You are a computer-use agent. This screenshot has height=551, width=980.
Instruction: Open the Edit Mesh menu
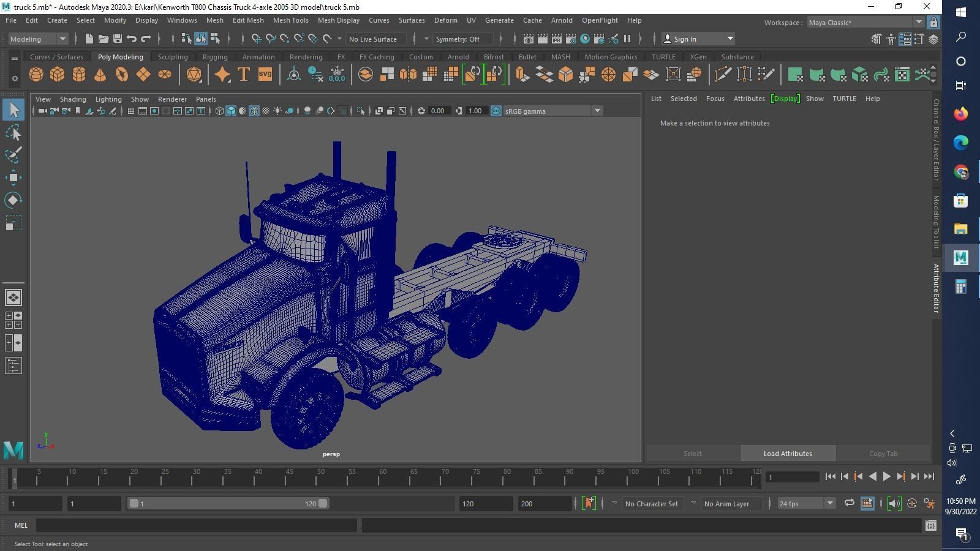click(248, 20)
